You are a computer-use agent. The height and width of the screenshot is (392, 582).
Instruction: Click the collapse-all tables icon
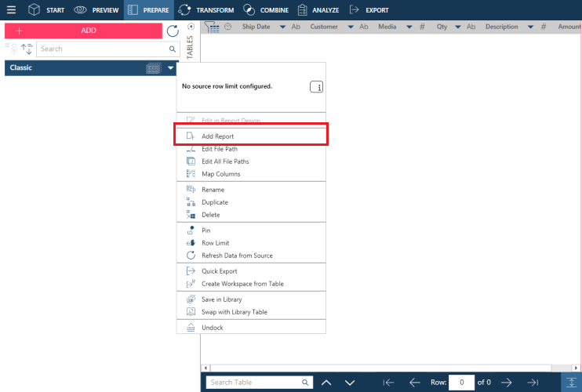12,49
